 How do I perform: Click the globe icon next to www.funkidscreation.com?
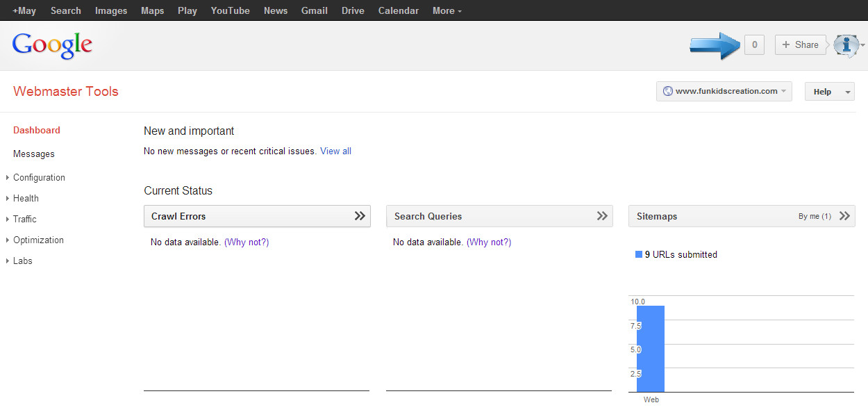click(x=668, y=91)
